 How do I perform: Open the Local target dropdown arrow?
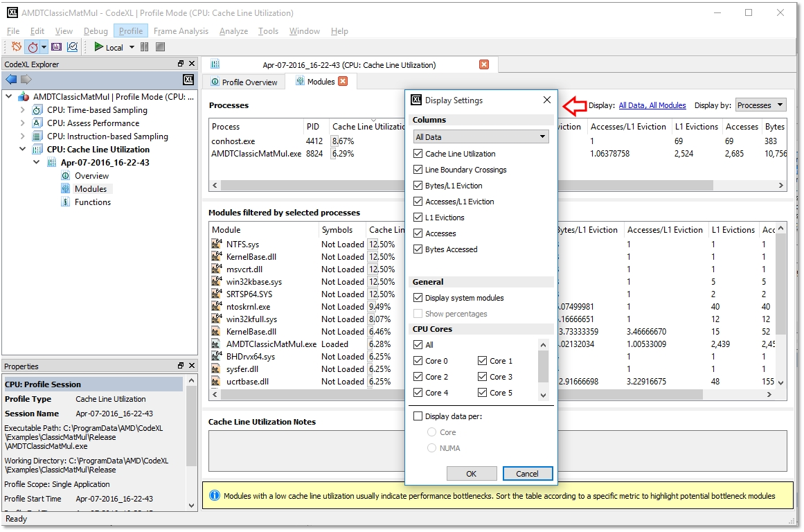coord(132,47)
